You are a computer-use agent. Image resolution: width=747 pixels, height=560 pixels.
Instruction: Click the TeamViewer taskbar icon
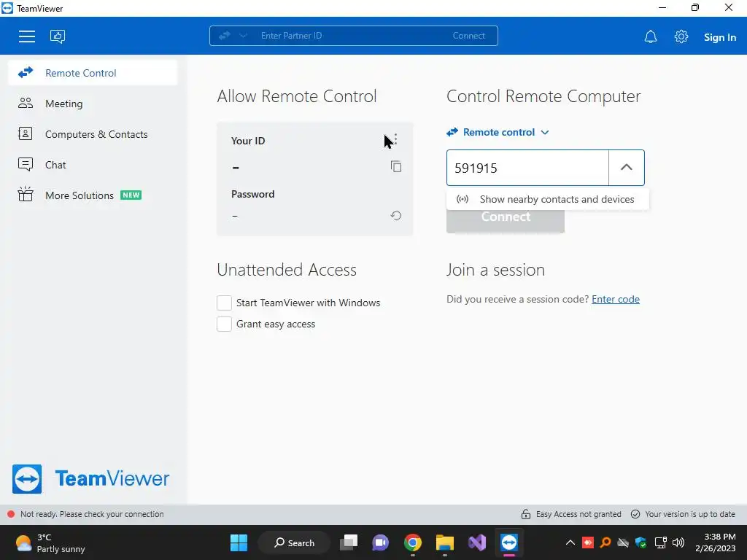pos(508,542)
